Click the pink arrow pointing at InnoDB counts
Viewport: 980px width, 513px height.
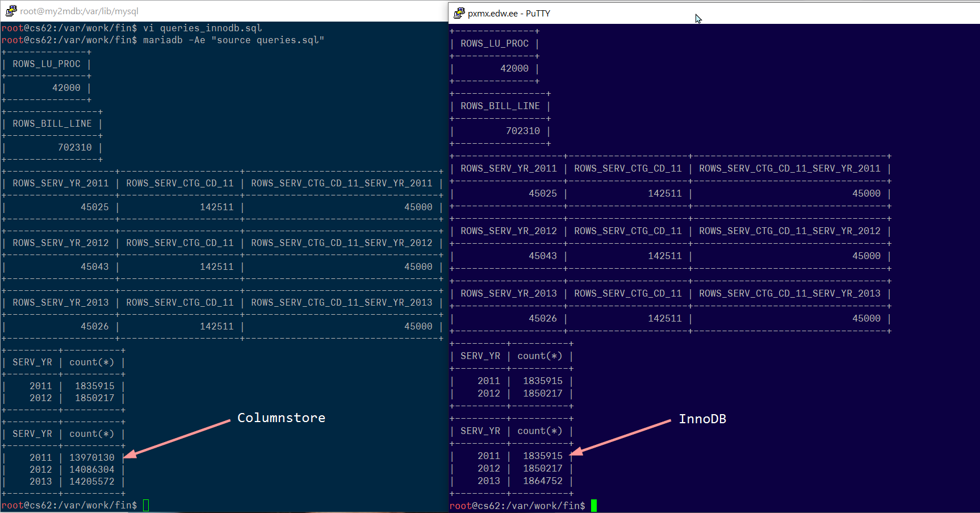[x=620, y=437]
